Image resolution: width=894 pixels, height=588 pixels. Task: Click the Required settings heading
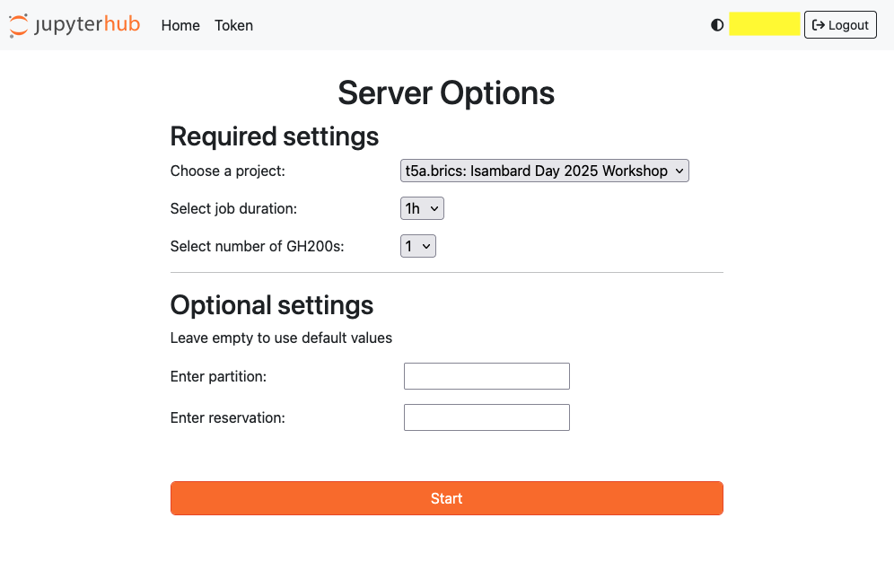[x=275, y=136]
